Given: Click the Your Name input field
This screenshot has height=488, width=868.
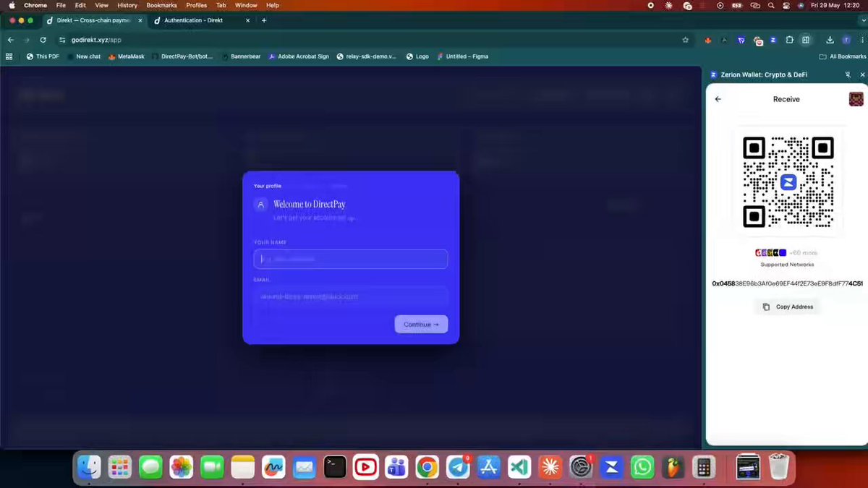Looking at the screenshot, I should [351, 259].
